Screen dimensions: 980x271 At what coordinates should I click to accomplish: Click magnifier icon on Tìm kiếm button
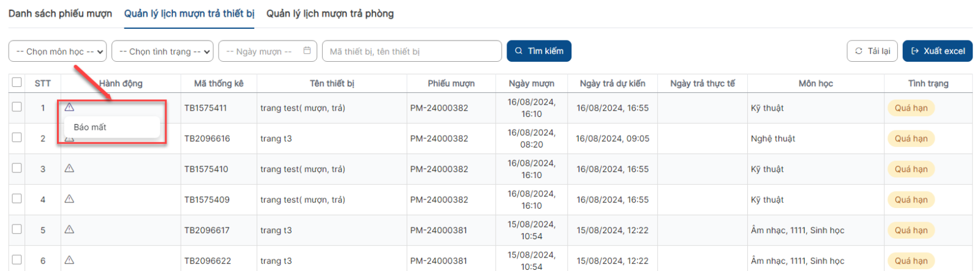[519, 51]
